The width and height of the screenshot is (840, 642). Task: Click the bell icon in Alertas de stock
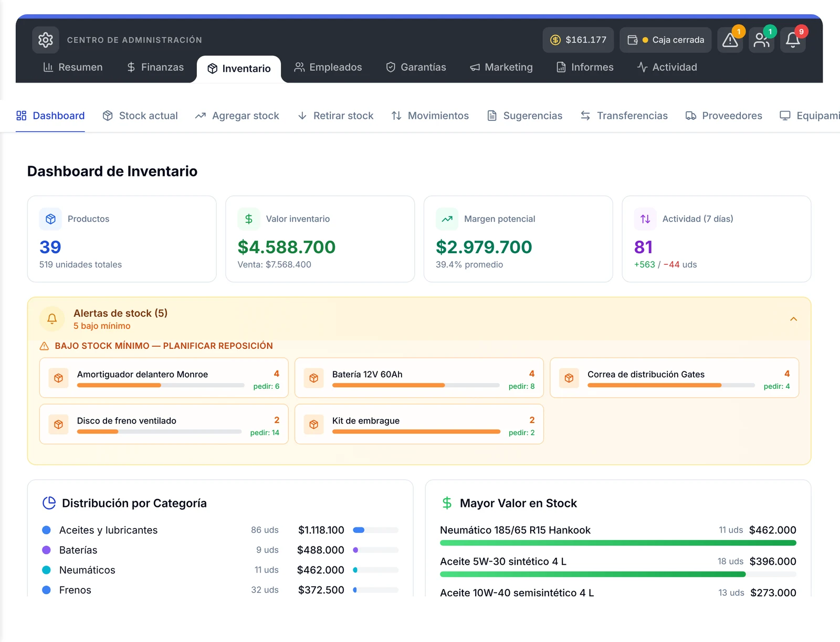(52, 319)
